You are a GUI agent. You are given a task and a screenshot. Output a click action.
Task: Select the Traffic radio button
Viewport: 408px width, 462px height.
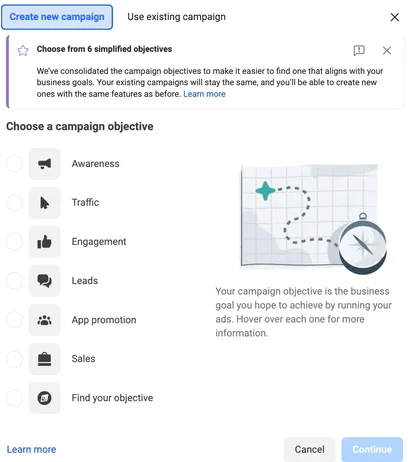point(14,203)
